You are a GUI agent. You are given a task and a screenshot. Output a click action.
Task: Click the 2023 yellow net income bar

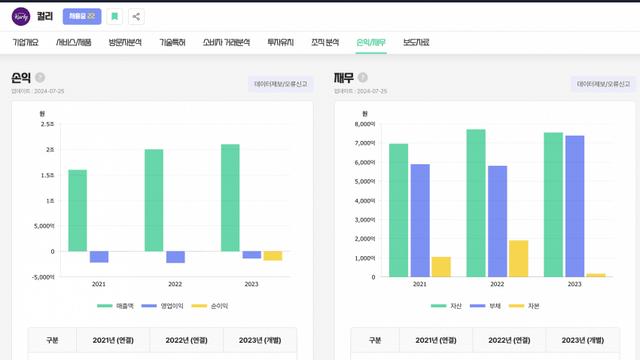[x=273, y=256]
